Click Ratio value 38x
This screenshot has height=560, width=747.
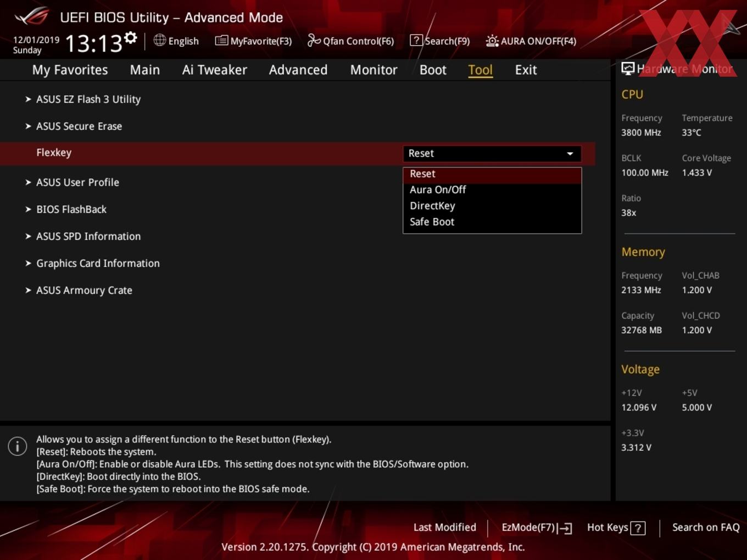coord(629,212)
